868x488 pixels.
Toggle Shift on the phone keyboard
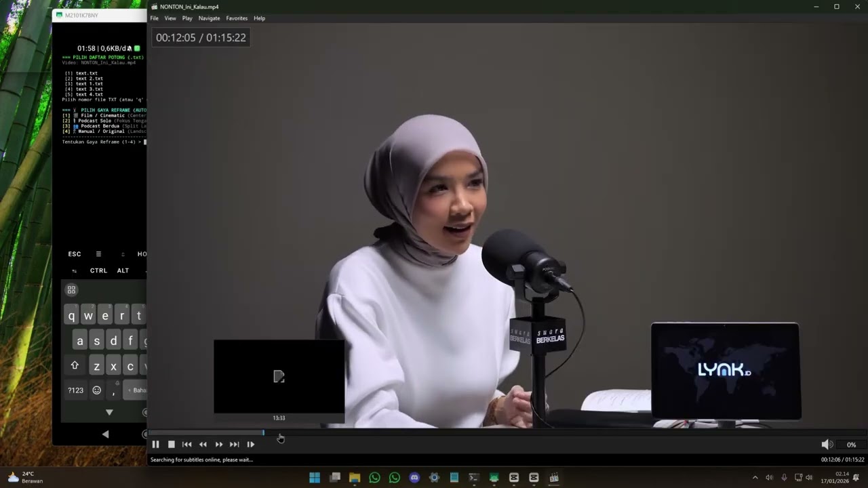point(75,366)
